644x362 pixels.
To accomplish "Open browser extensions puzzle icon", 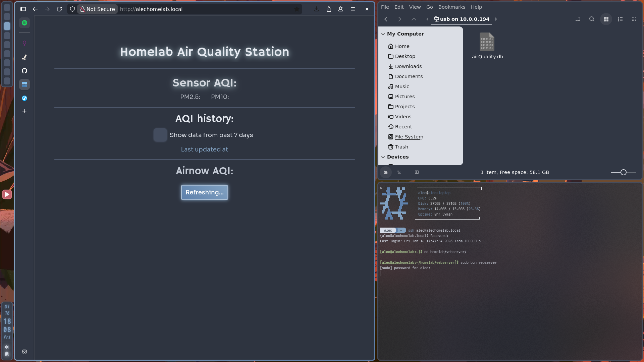I will click(x=329, y=9).
